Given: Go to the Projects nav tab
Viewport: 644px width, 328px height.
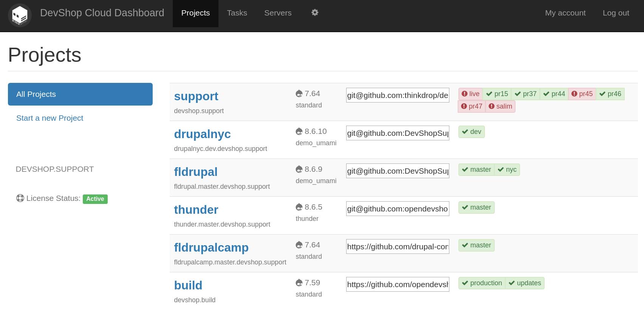Looking at the screenshot, I should (195, 13).
